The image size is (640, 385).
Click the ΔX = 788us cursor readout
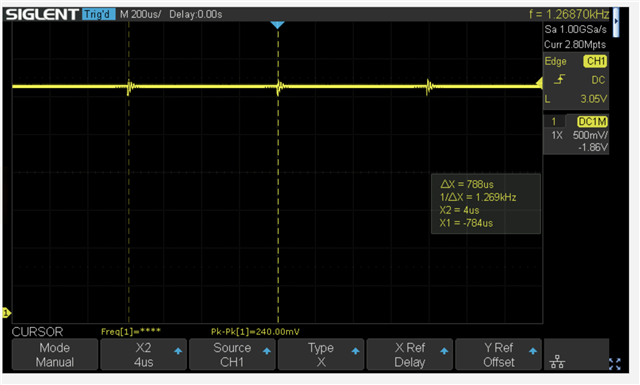(x=467, y=184)
